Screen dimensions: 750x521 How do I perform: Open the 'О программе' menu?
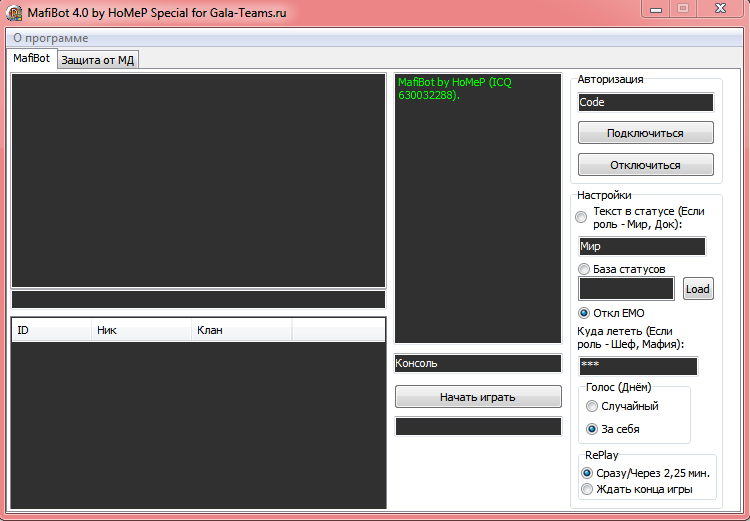click(51, 38)
